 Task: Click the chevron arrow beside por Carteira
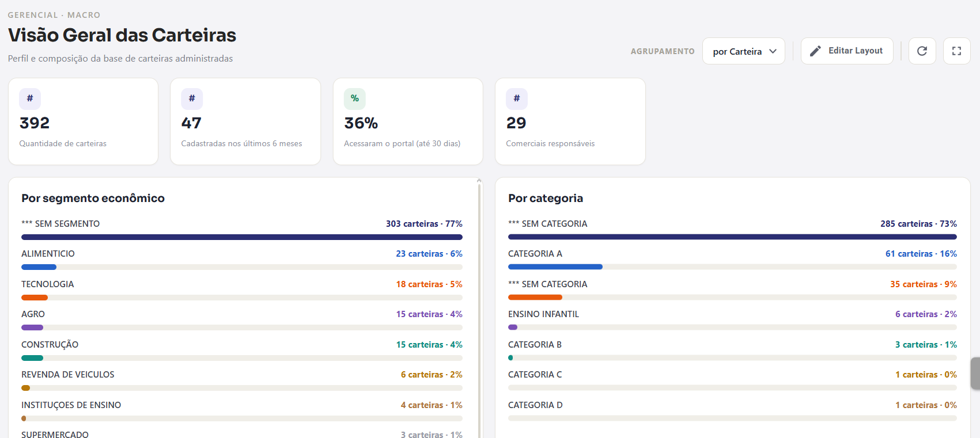click(x=773, y=51)
